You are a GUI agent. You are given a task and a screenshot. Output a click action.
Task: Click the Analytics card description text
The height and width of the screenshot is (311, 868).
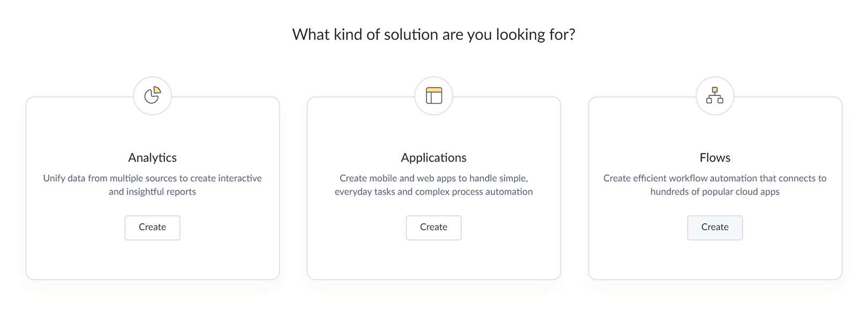tap(152, 184)
